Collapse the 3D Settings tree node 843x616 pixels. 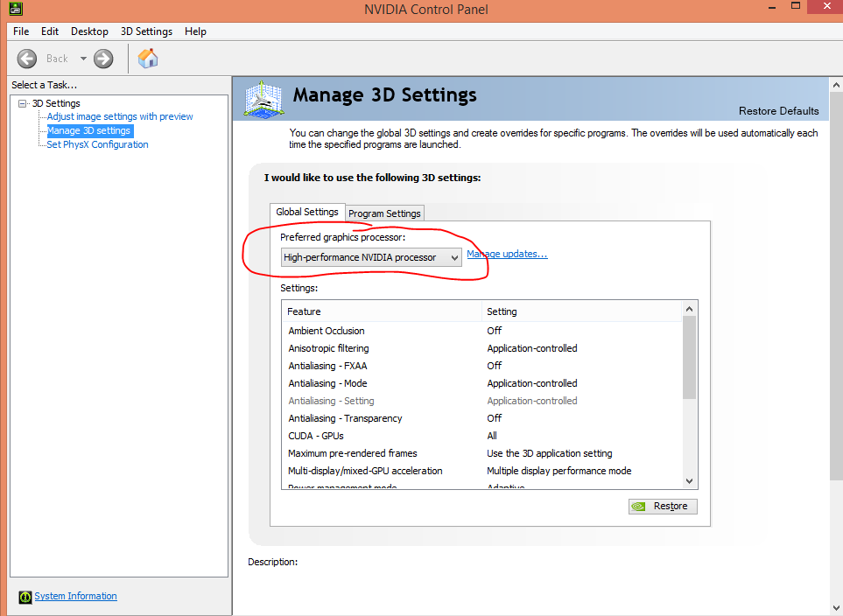point(22,103)
